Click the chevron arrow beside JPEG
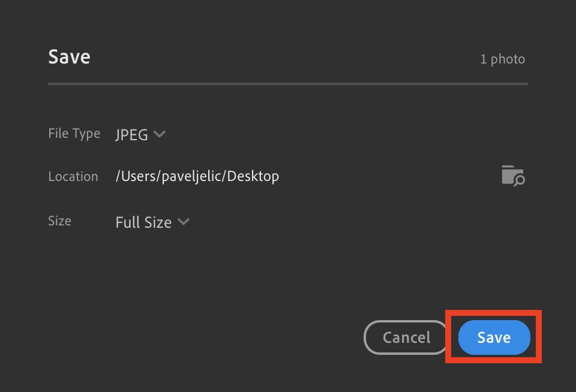Image resolution: width=576 pixels, height=392 pixels. pyautogui.click(x=160, y=134)
